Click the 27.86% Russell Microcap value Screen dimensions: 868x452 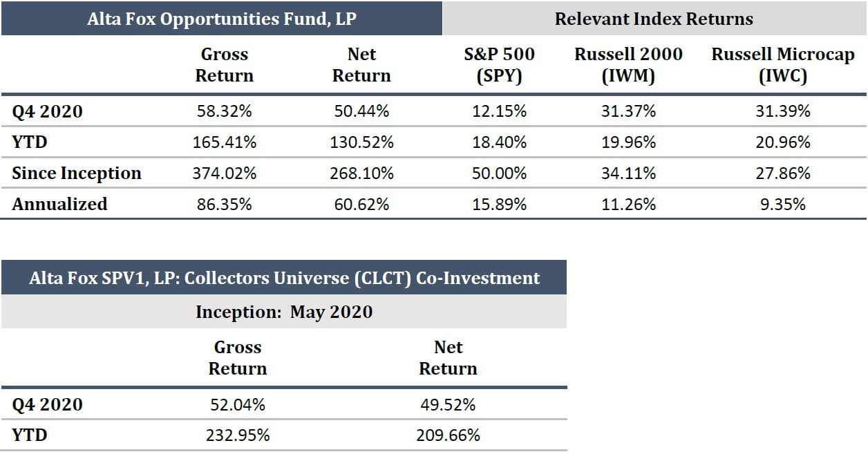(783, 173)
